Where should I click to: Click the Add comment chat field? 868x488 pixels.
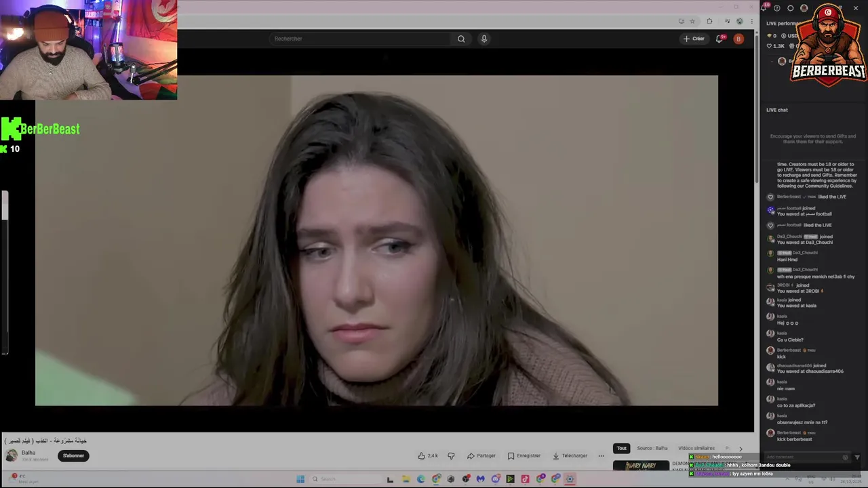pos(806,457)
